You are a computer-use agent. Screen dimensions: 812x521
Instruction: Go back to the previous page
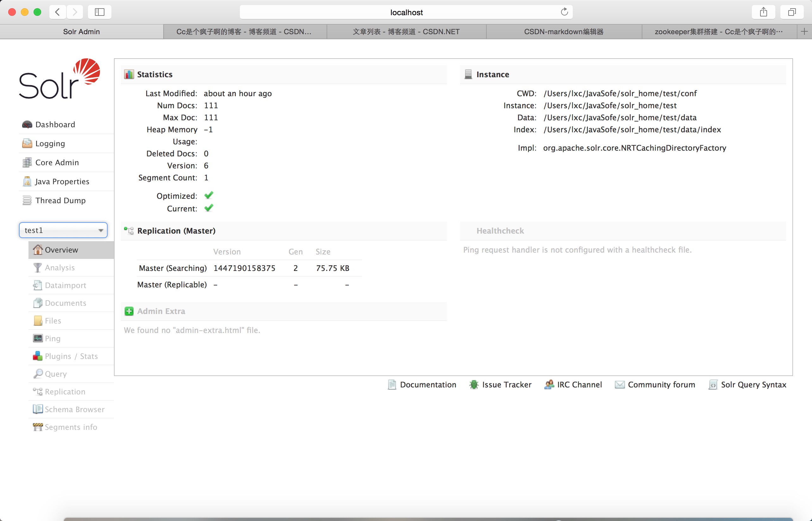pyautogui.click(x=58, y=12)
